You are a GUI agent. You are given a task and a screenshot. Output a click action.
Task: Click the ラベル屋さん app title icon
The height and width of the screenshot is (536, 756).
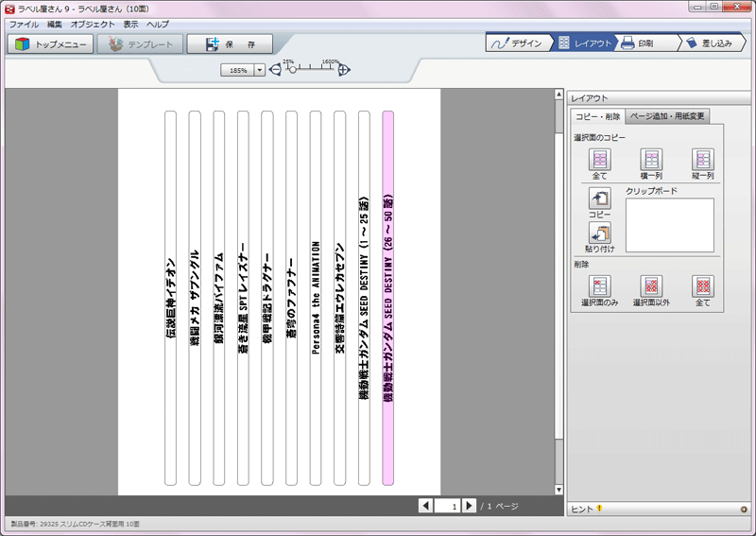point(9,9)
